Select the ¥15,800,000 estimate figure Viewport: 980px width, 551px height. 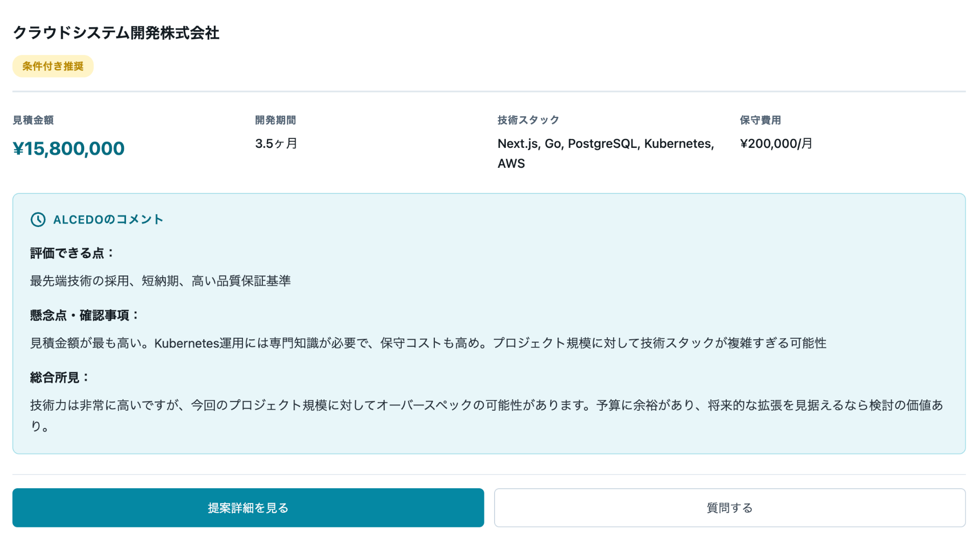coord(69,148)
